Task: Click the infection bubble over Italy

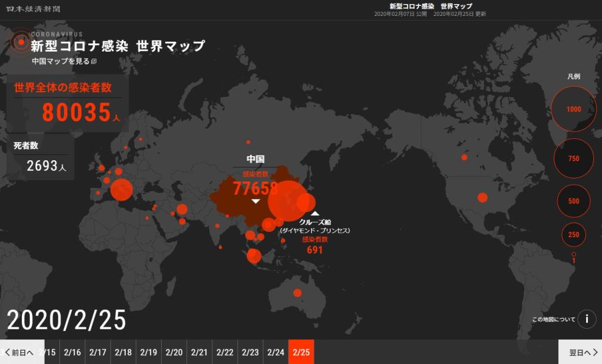Action: (122, 190)
